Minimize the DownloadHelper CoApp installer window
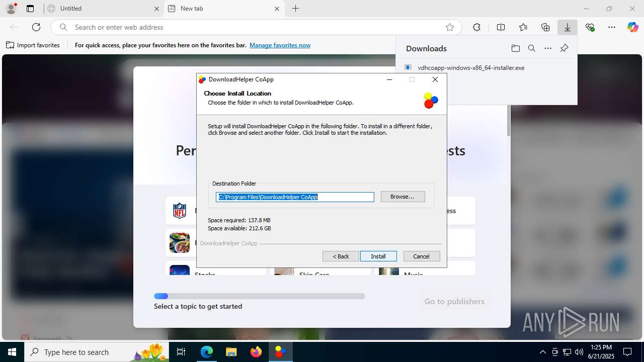Viewport: 644px width, 362px height. pyautogui.click(x=389, y=79)
